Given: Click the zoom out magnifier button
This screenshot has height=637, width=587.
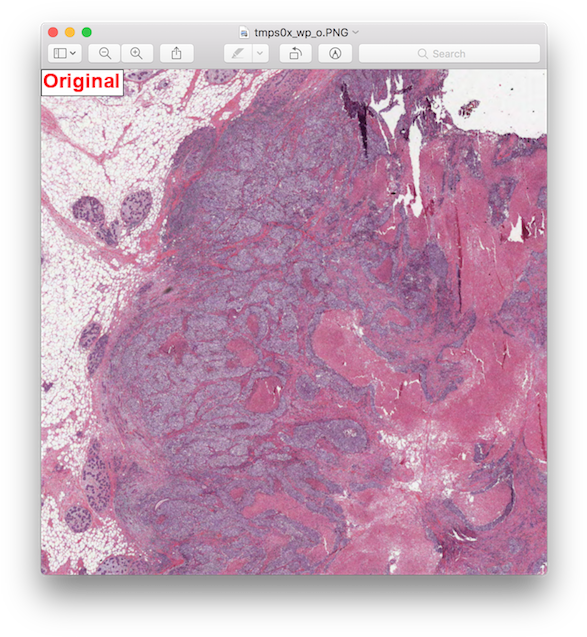Looking at the screenshot, I should point(104,53).
